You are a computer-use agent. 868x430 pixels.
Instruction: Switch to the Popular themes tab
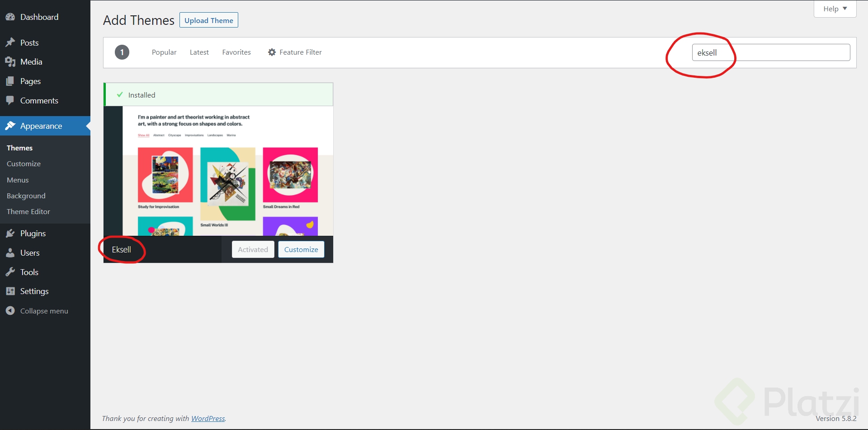[x=164, y=52]
